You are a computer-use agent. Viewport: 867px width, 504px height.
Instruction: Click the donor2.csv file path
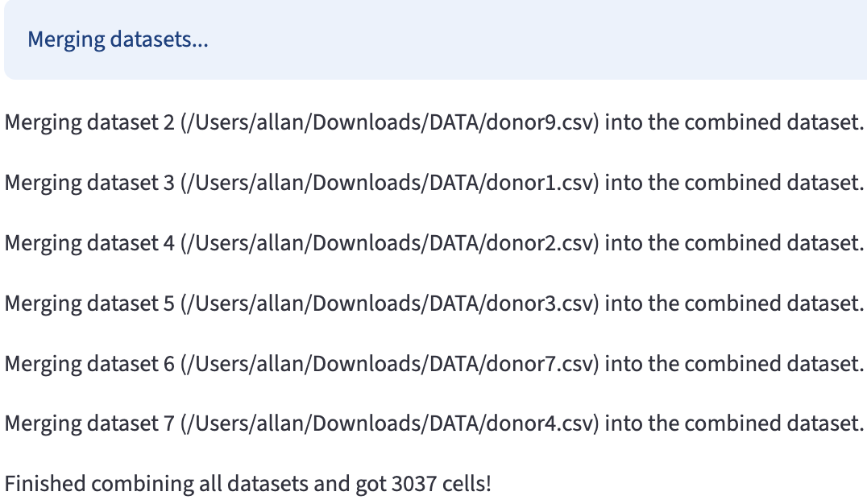click(x=389, y=243)
